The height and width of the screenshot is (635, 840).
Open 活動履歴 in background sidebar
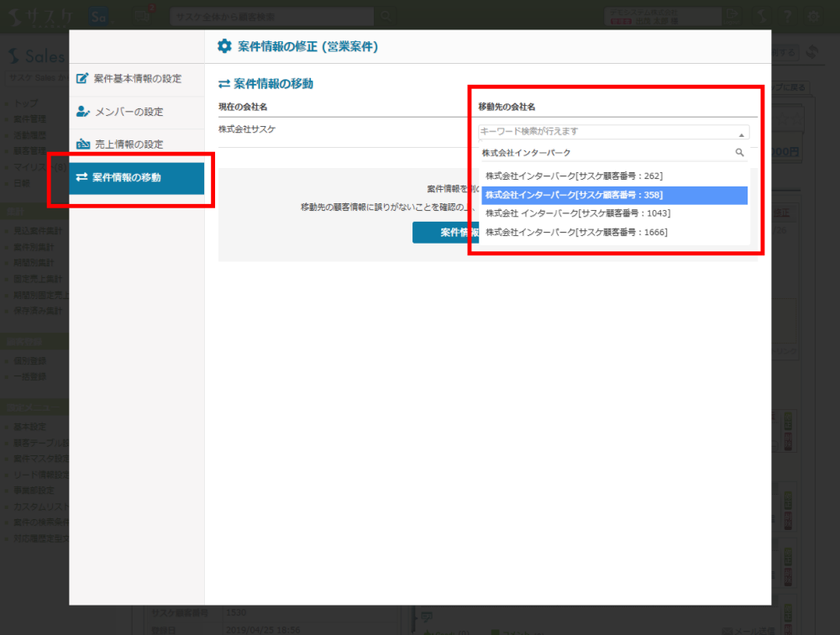pyautogui.click(x=30, y=135)
